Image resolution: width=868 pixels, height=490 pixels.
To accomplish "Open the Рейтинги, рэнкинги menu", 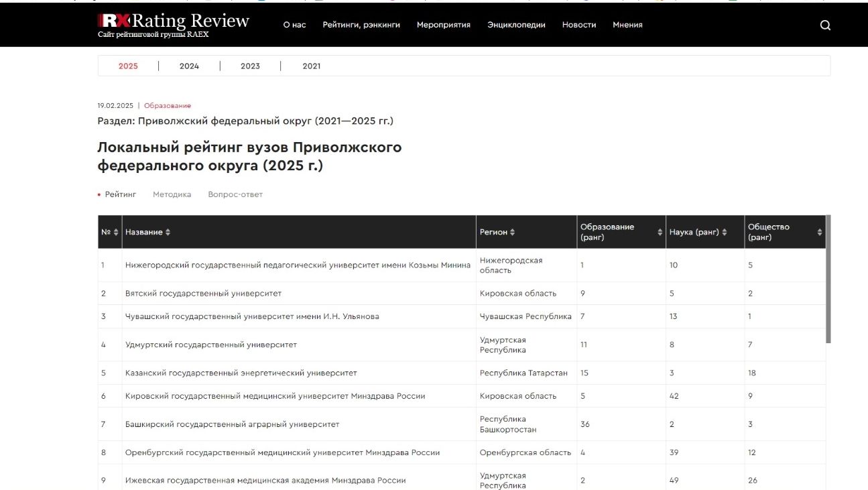I will (x=361, y=25).
